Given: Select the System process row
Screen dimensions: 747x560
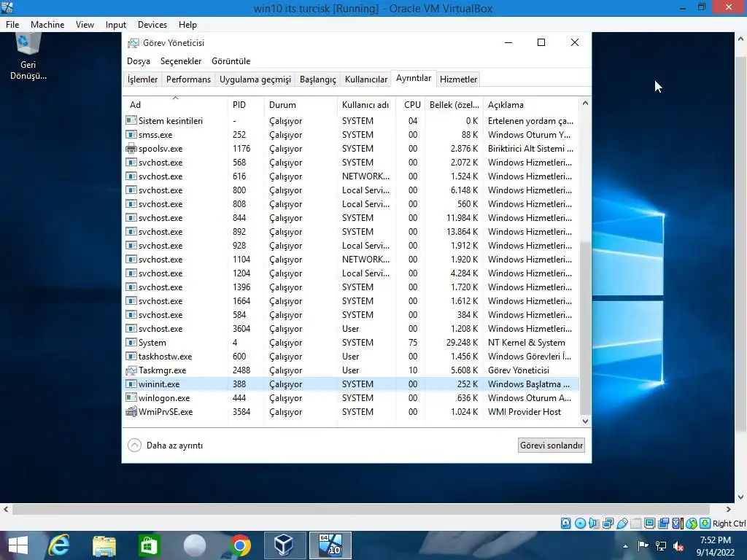Looking at the screenshot, I should click(x=352, y=343).
